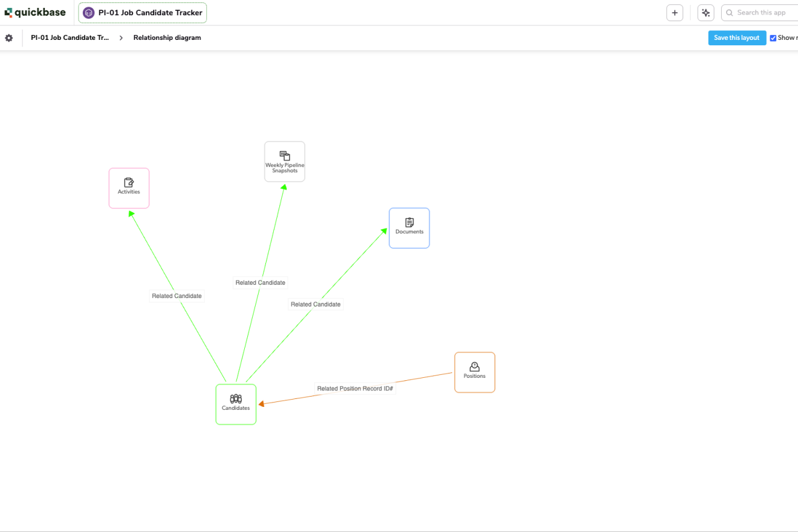Open the AI sparkle assistant icon
The width and height of the screenshot is (798, 532).
point(706,13)
